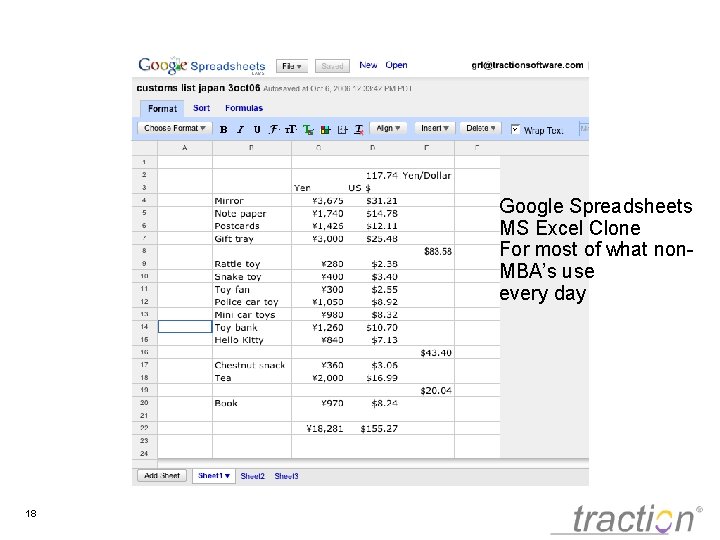Click the Saved button

(332, 66)
